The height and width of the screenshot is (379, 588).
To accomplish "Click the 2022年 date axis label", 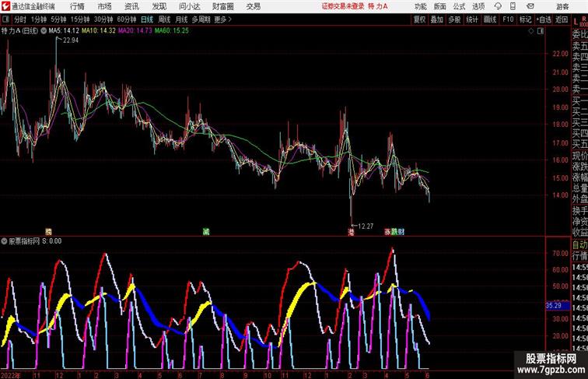I will click(11, 375).
